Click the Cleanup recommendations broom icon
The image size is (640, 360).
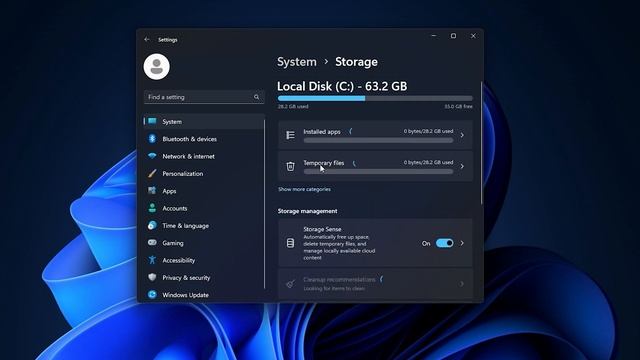(x=290, y=284)
